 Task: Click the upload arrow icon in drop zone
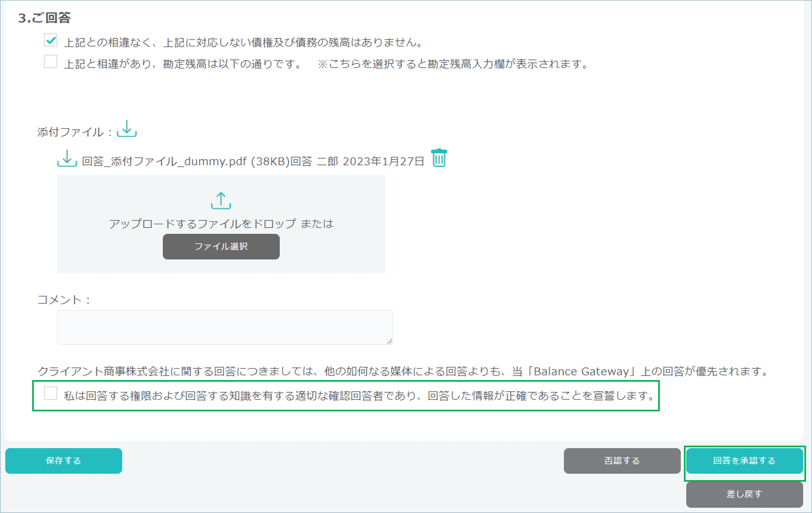coord(221,201)
